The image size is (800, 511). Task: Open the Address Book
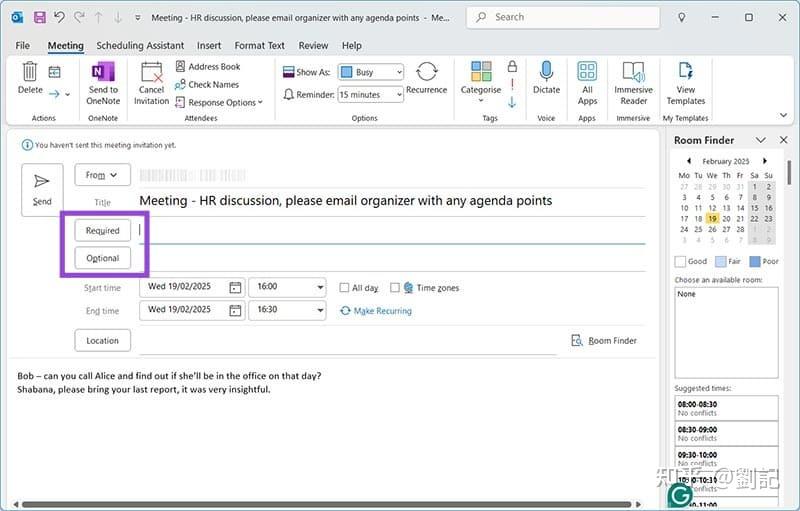[x=208, y=66]
